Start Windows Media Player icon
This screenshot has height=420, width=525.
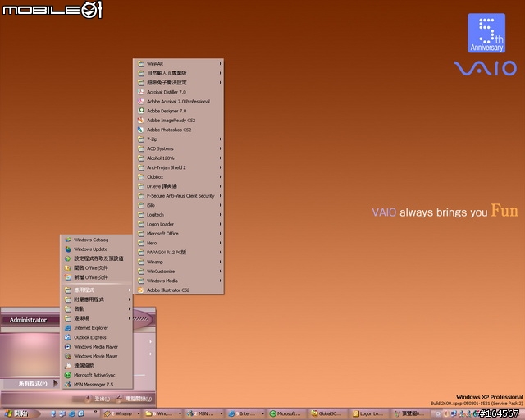68,347
